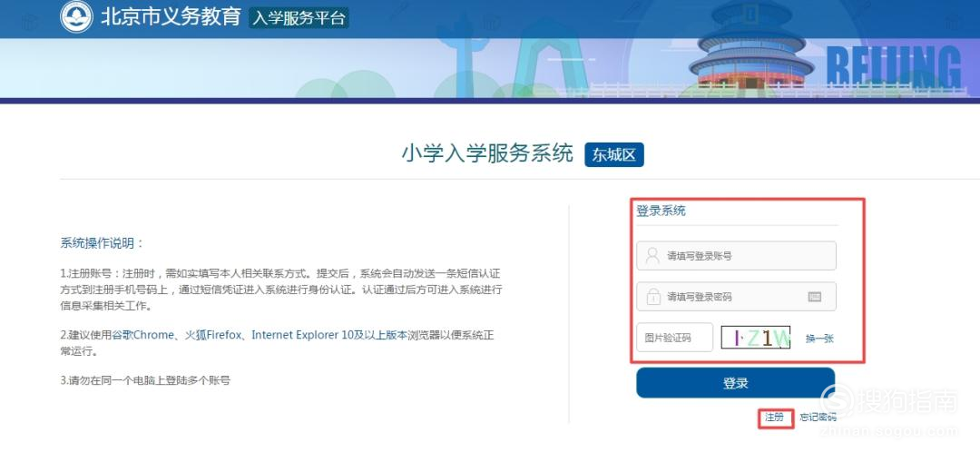Click the Beijing education platform logo emblem

pyautogui.click(x=76, y=17)
